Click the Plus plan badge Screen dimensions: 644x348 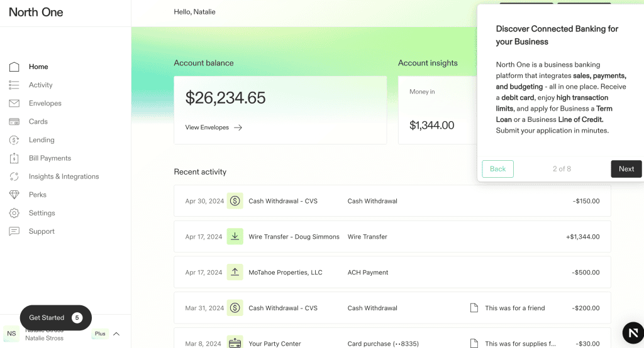(x=100, y=334)
